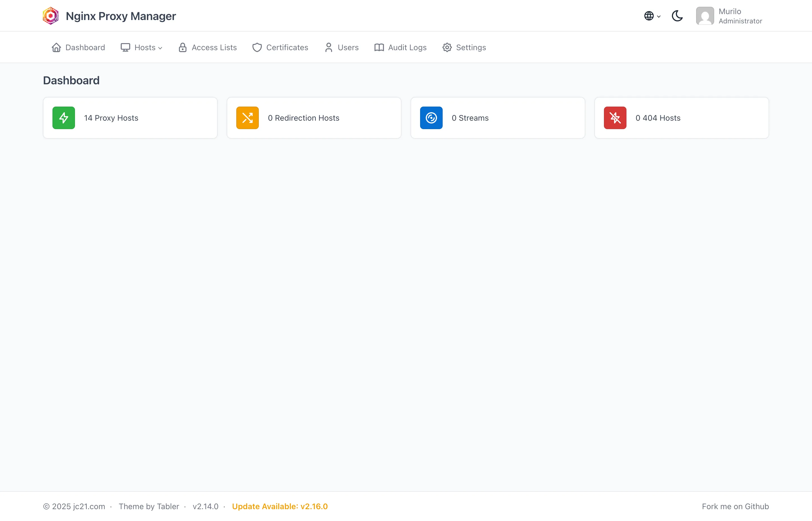Click the Dashboard page heading
Screen dimensions: 812x521
point(71,81)
